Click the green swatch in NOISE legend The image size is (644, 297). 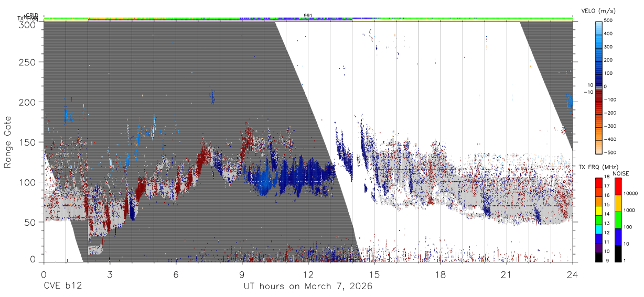coord(618,220)
